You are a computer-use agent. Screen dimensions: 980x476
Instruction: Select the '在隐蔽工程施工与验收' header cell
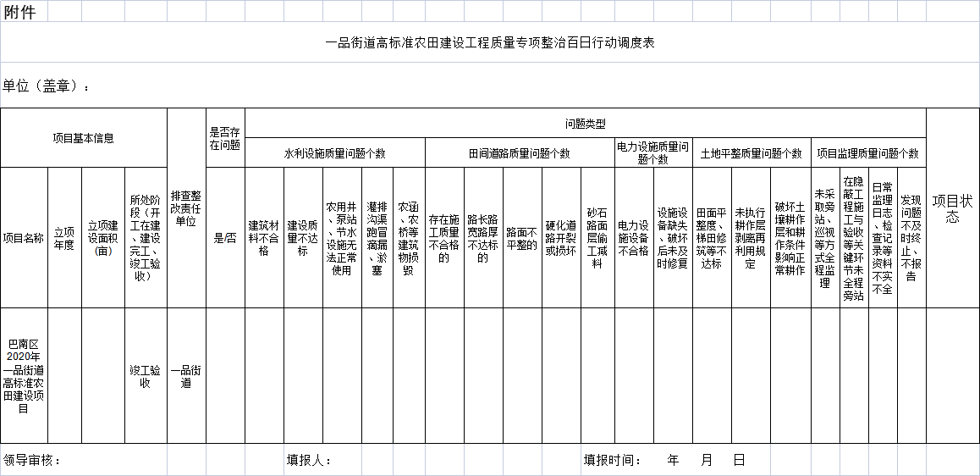tap(854, 238)
